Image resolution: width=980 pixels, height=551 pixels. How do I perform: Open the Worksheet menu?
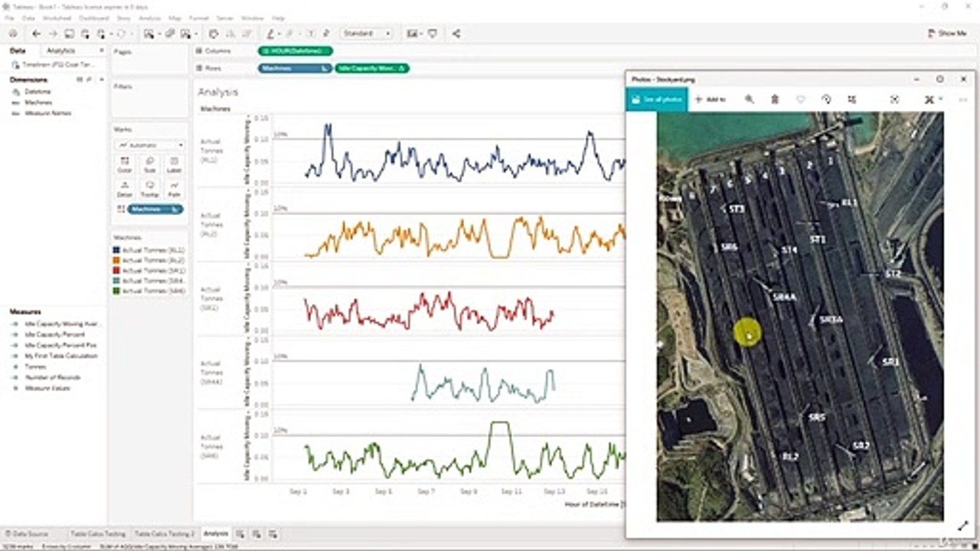[x=57, y=18]
